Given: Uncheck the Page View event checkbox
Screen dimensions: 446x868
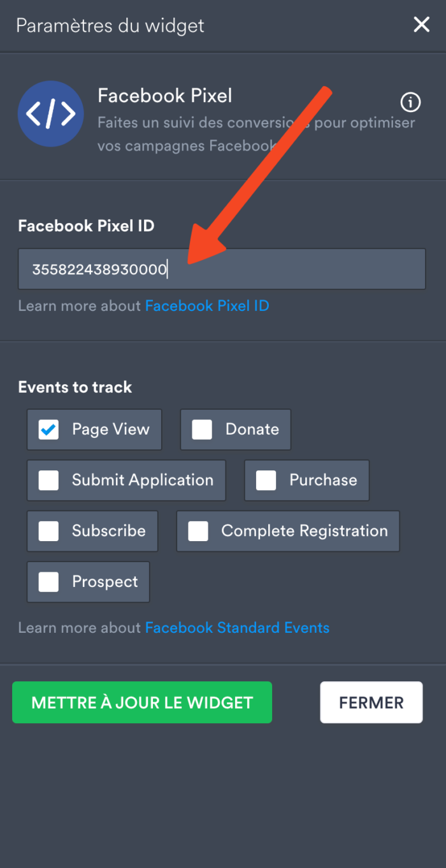Looking at the screenshot, I should [x=49, y=430].
